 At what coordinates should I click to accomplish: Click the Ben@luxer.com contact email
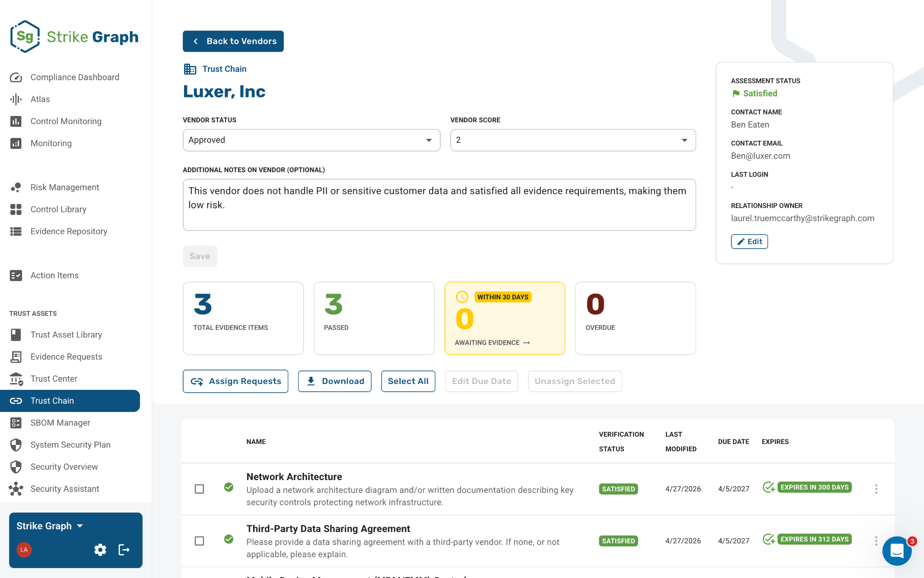point(760,156)
